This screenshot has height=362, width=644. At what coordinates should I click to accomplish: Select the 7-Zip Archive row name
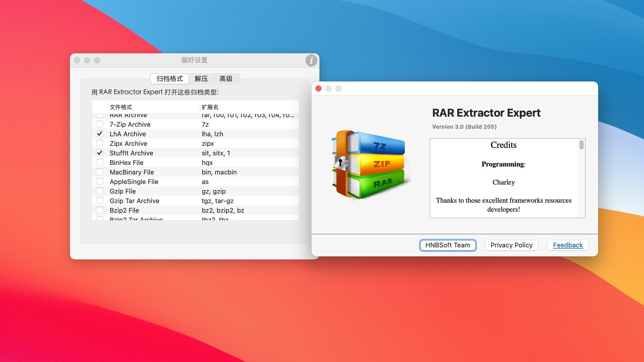130,124
